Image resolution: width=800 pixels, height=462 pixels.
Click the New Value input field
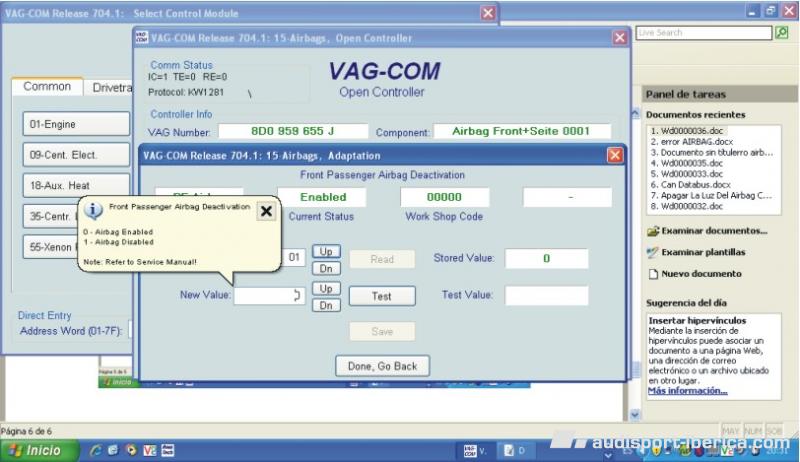(x=269, y=296)
